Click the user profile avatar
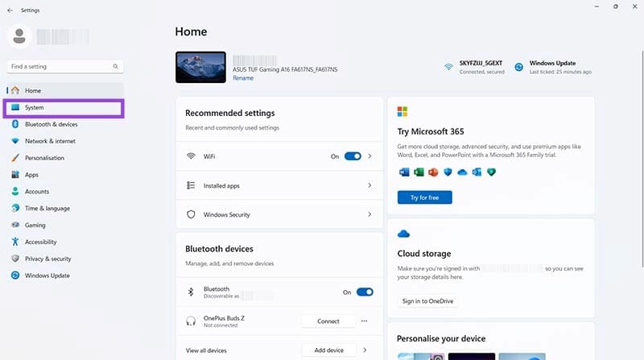The image size is (644, 360). pos(19,36)
